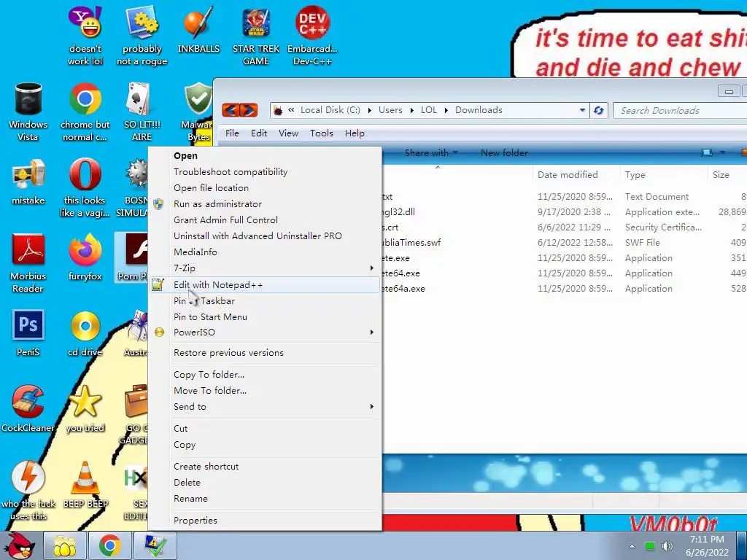The height and width of the screenshot is (560, 747).
Task: Expand the PowerISO submenu arrow
Action: (371, 332)
